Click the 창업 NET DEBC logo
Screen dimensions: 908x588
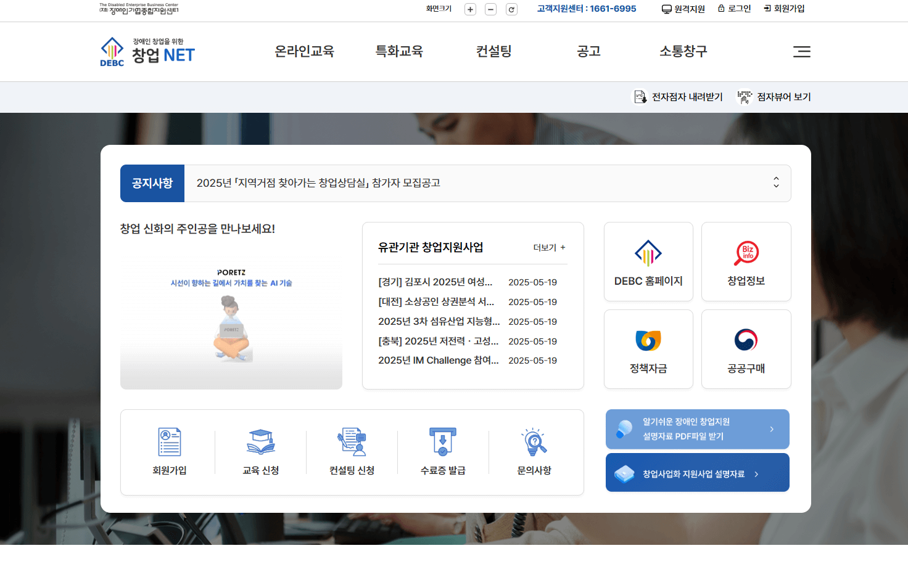coord(147,52)
